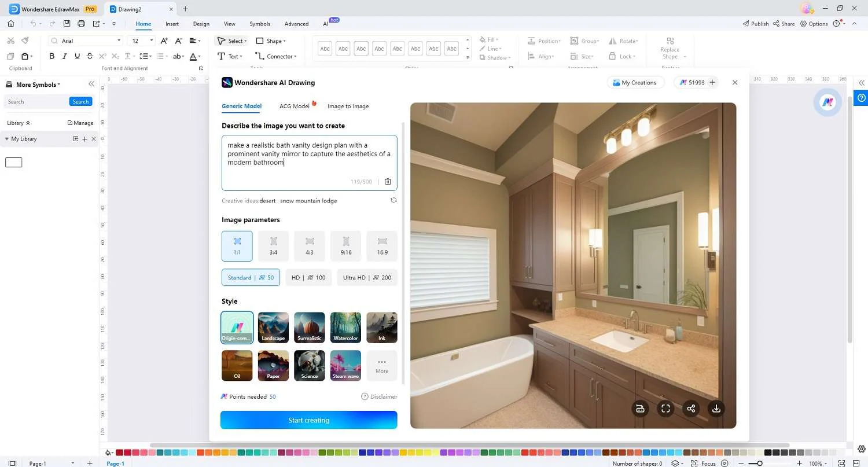This screenshot has height=467, width=868.
Task: Select the 3:4 aspect ratio
Action: click(274, 246)
